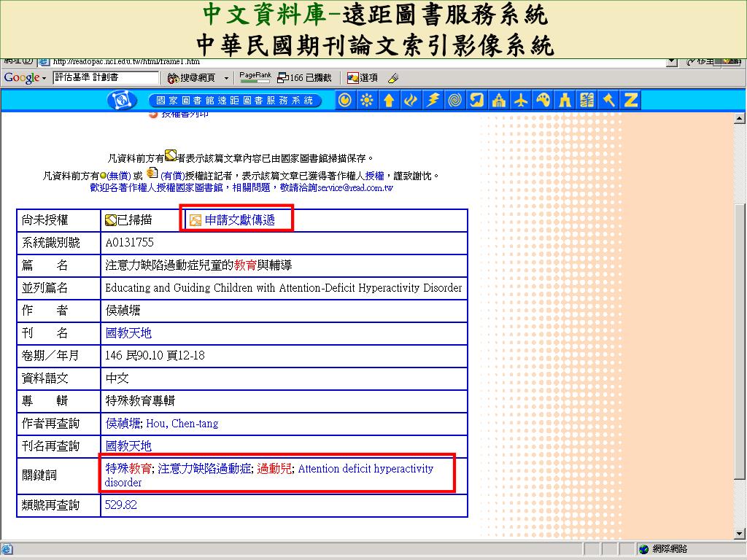This screenshot has width=747, height=560.
Task: Click the scrollbar down arrow
Action: (740, 534)
